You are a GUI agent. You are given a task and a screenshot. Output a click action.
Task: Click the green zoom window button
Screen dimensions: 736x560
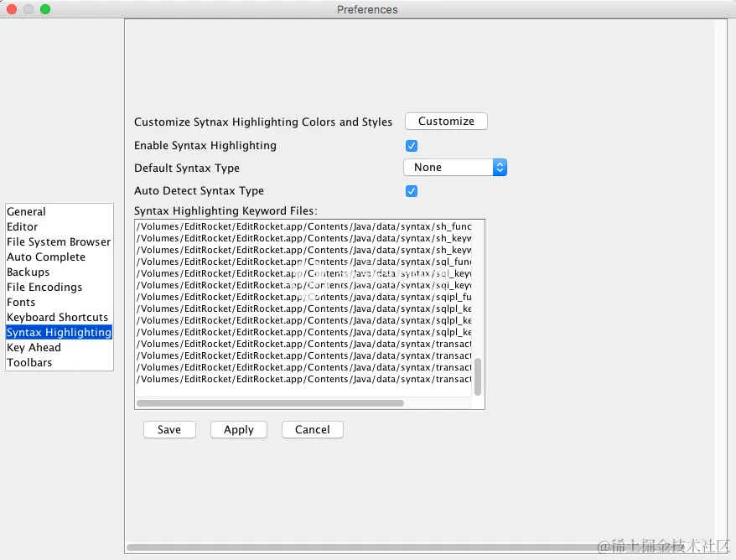(x=45, y=9)
